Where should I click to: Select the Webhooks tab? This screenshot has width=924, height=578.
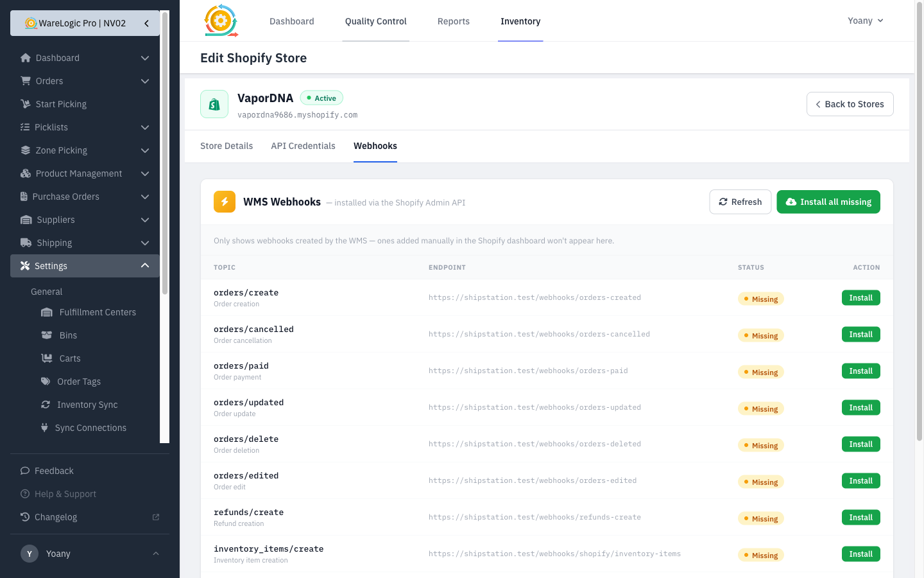click(x=375, y=146)
